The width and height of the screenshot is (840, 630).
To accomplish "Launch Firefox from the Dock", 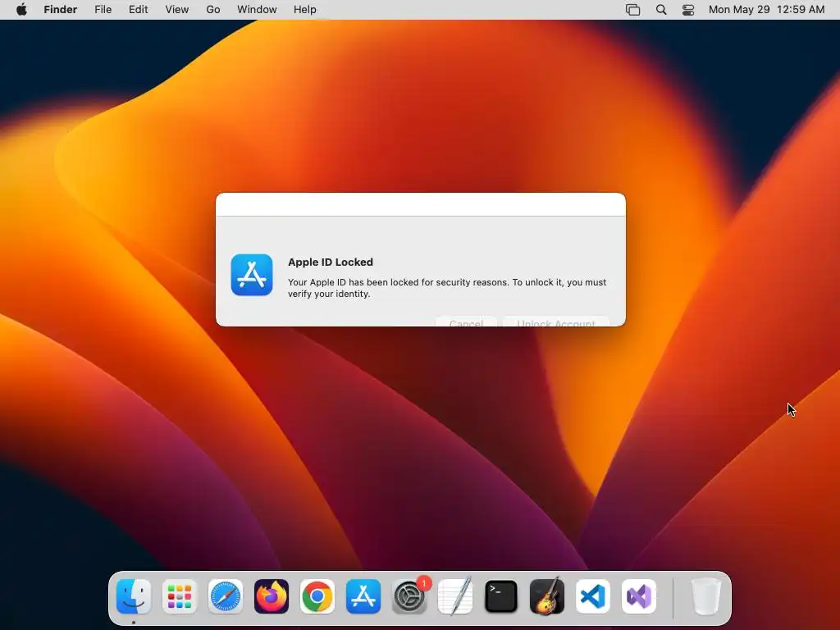I will pos(271,596).
